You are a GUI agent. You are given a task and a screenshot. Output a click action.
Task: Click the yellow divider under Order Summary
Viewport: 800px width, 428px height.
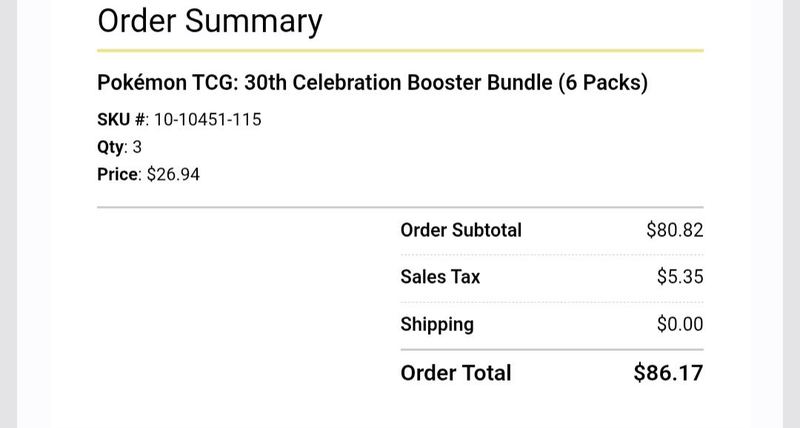pyautogui.click(x=401, y=51)
